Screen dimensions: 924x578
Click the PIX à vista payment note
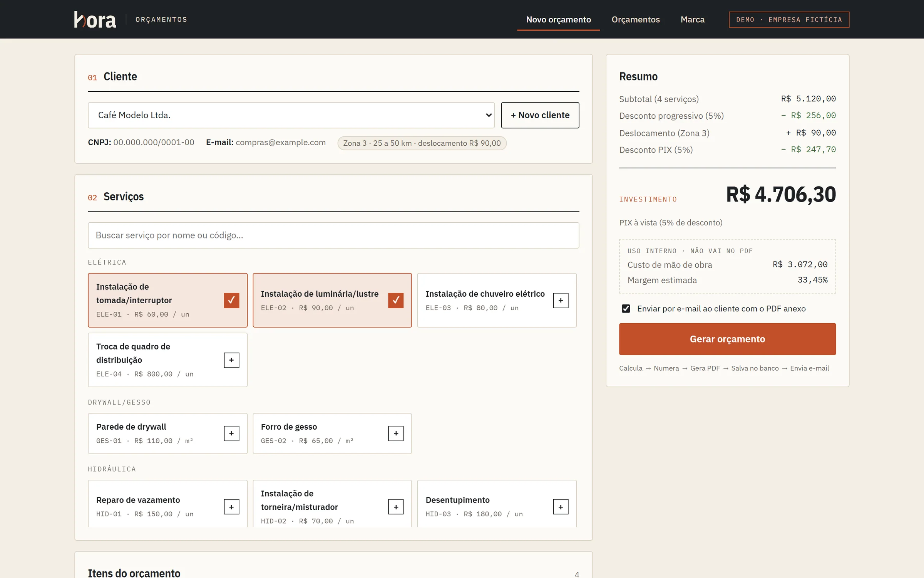tap(671, 223)
